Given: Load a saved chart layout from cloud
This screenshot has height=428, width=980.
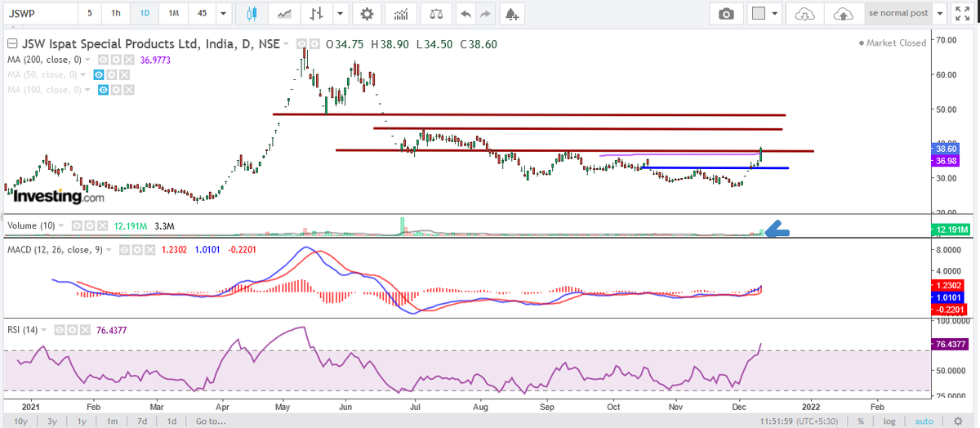Looking at the screenshot, I should [x=805, y=14].
